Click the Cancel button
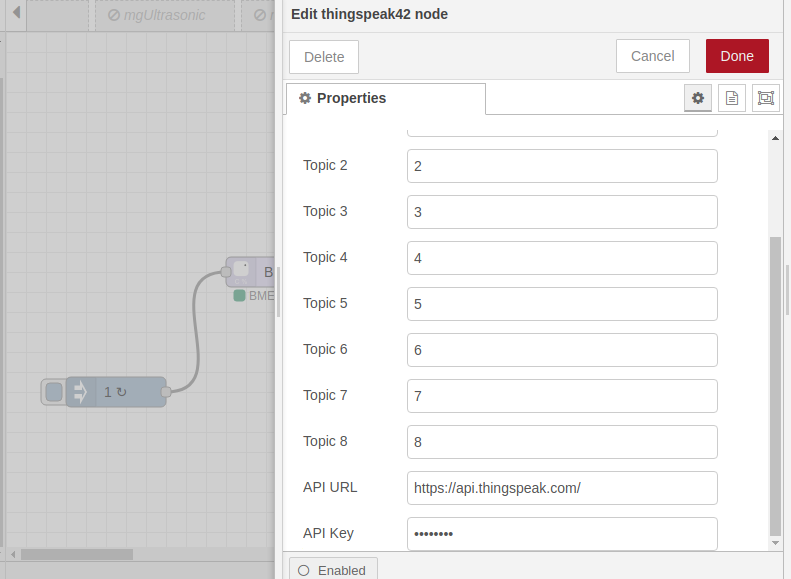The width and height of the screenshot is (791, 579). 652,57
